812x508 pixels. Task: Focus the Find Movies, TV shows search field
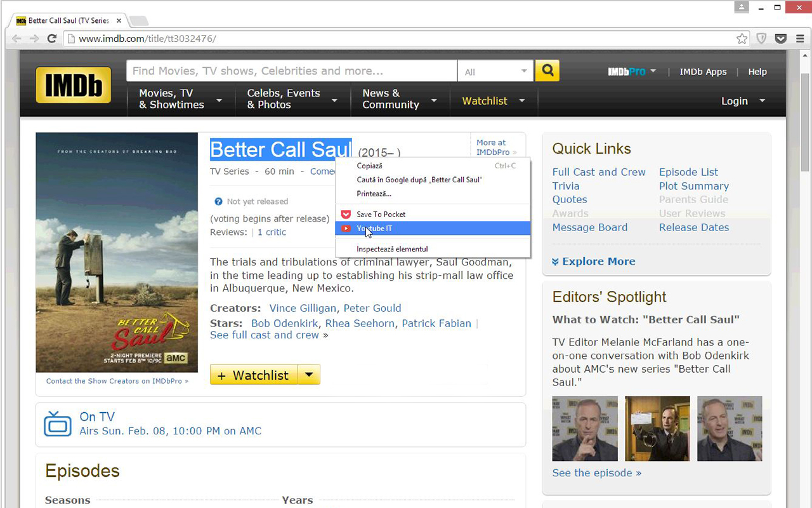[292, 71]
